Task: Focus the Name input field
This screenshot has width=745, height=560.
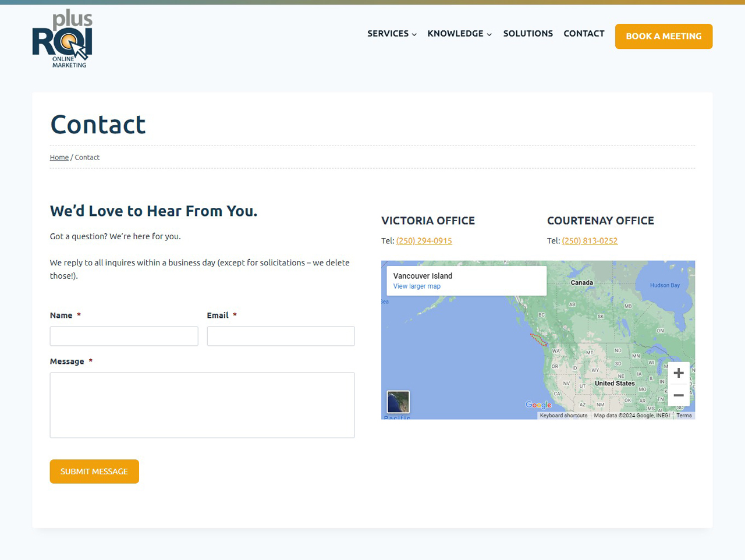Action: 124,336
